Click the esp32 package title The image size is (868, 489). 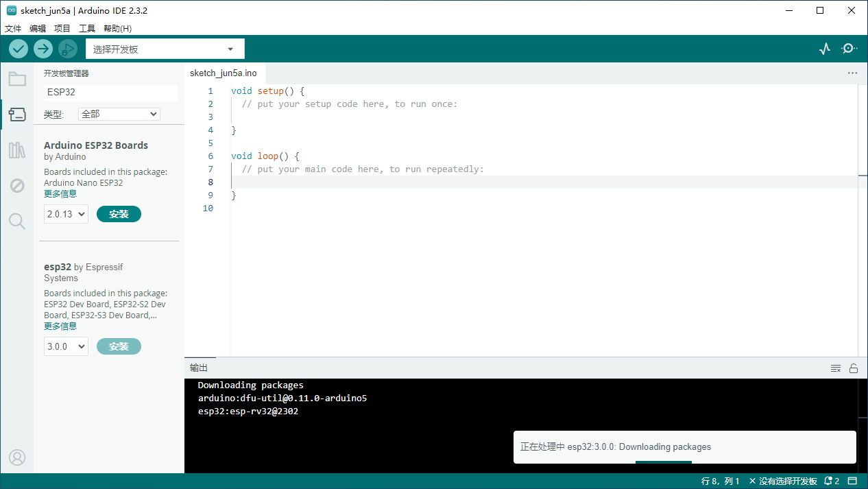(x=58, y=267)
